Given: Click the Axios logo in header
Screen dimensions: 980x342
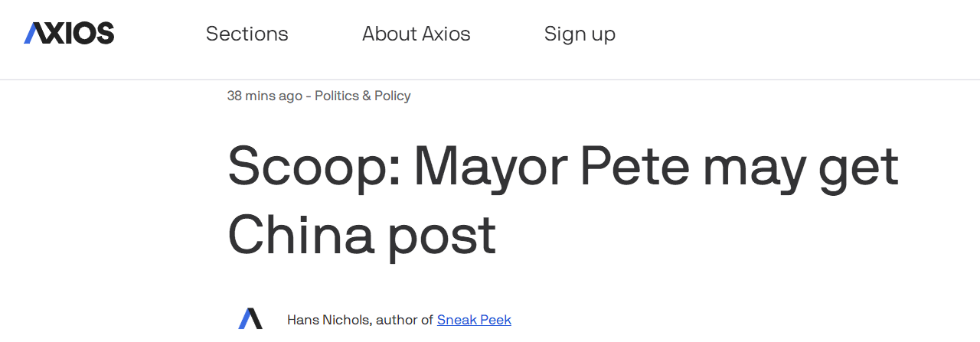Looking at the screenshot, I should tap(69, 33).
